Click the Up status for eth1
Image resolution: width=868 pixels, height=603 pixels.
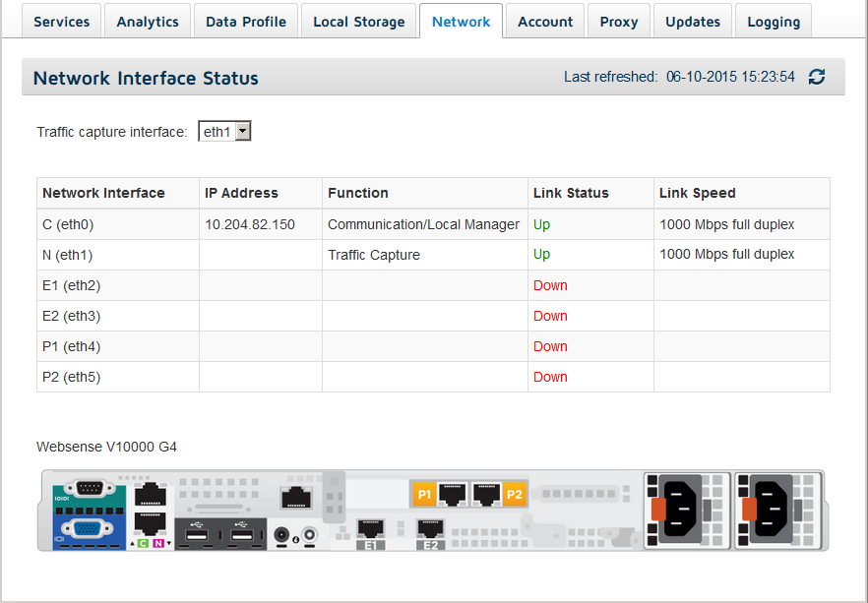tap(541, 255)
